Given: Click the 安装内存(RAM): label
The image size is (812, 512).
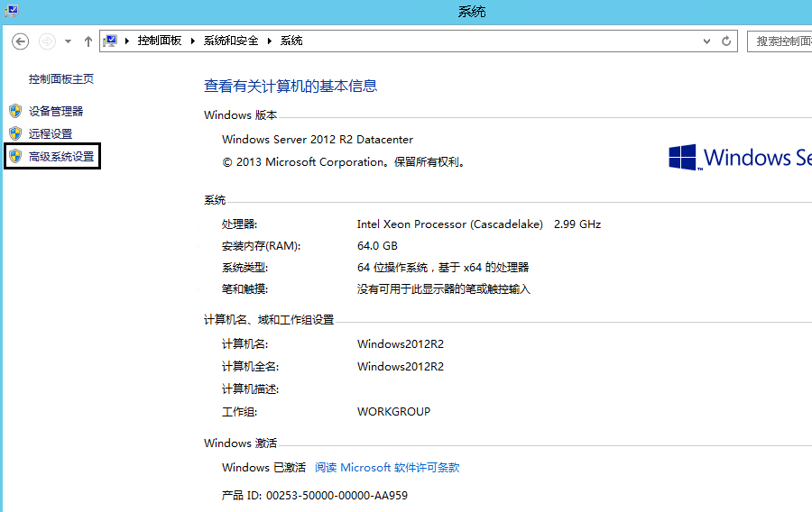Looking at the screenshot, I should coord(261,246).
